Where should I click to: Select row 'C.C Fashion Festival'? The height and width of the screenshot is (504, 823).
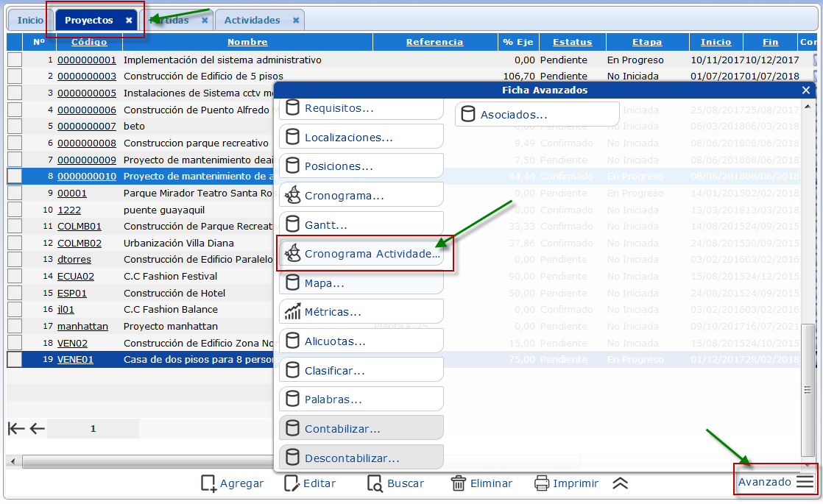170,276
